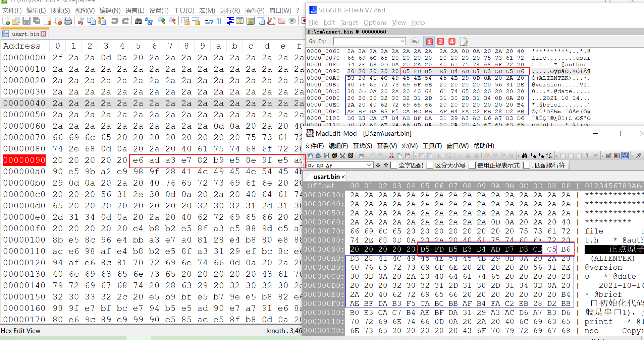Image resolution: width=644 pixels, height=340 pixels.
Task: Show all characters with Notepad++ pilcrow icon
Action: point(219,21)
